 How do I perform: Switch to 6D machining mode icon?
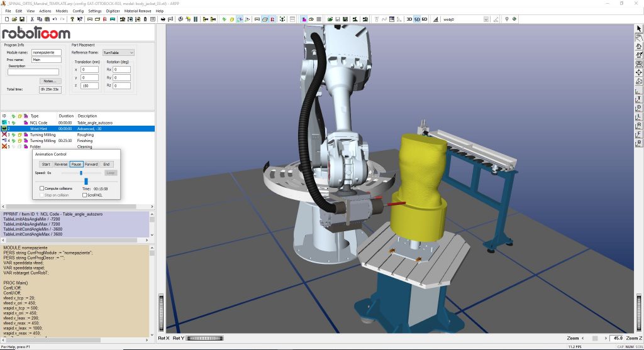click(x=425, y=19)
